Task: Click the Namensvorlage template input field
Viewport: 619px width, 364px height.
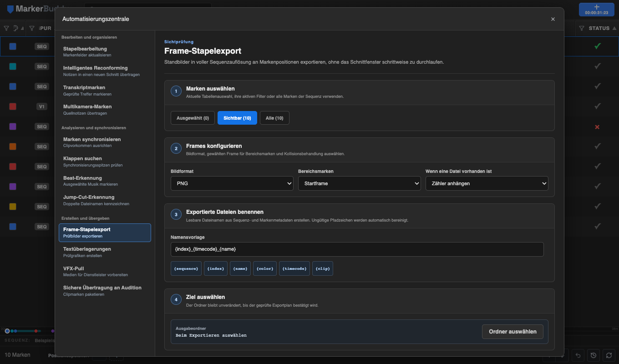Action: (357, 249)
